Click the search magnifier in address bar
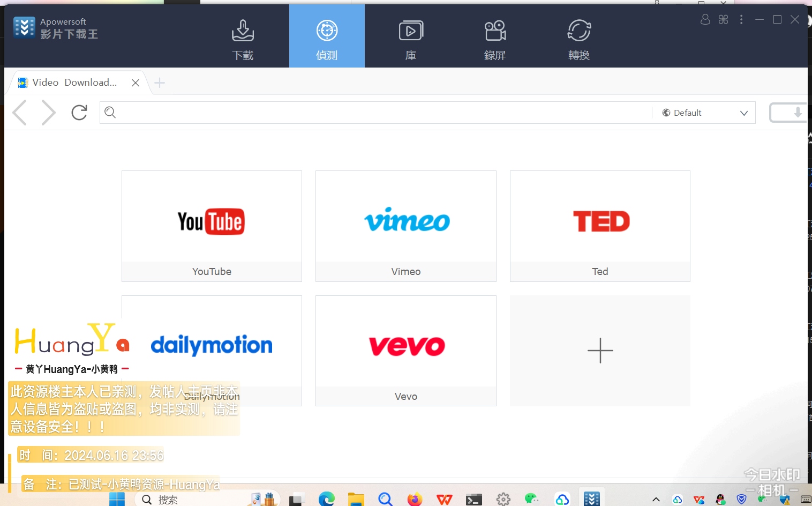 110,112
